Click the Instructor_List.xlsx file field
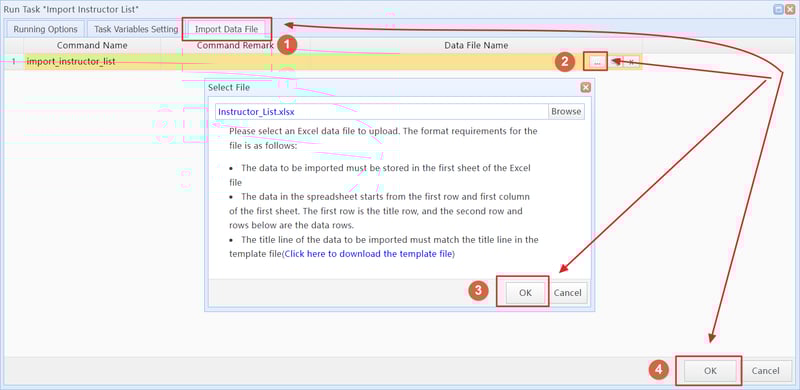Screen dimensions: 800x390 pos(382,111)
